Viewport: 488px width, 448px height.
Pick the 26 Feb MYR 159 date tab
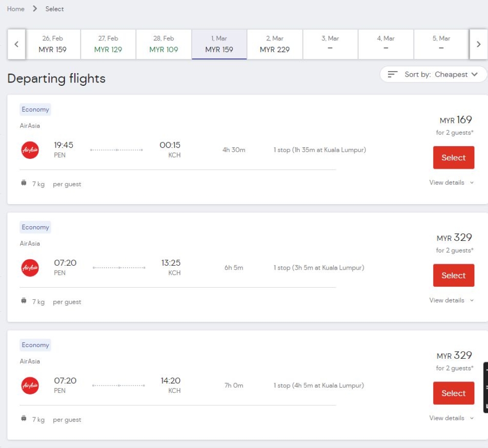point(53,44)
